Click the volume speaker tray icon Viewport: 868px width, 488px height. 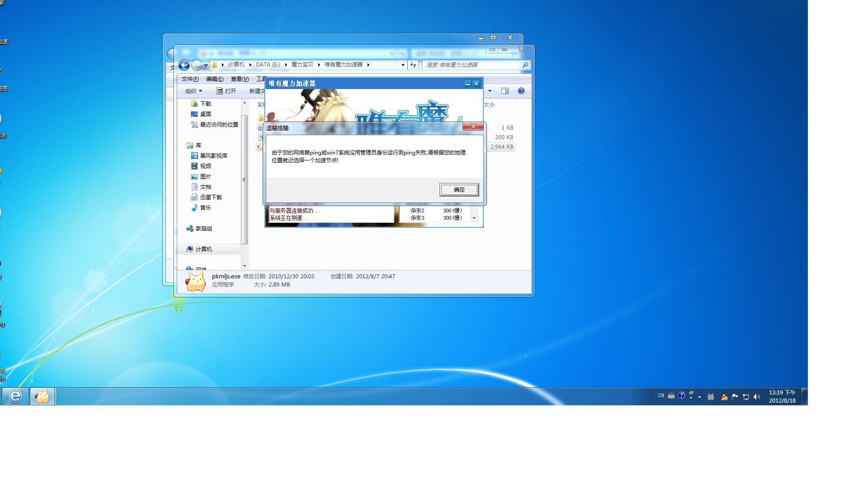[x=757, y=397]
